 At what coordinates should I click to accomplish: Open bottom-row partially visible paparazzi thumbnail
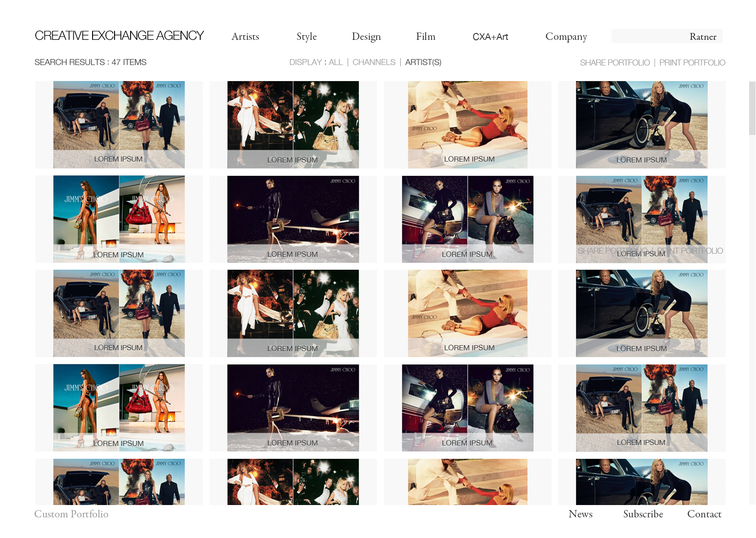[293, 482]
